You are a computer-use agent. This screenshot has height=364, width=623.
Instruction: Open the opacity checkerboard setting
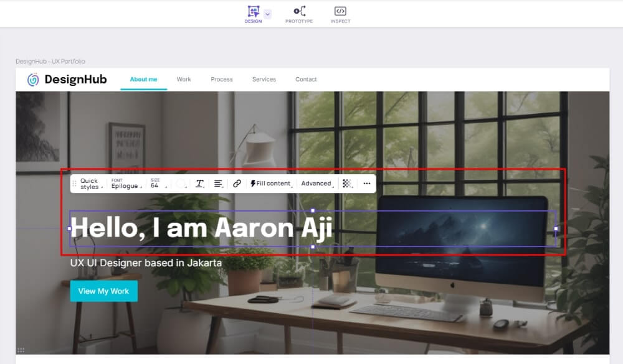(348, 184)
